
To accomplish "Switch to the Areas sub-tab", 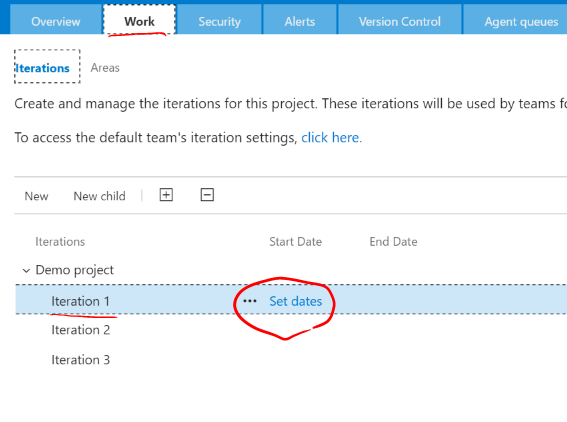I will (105, 68).
